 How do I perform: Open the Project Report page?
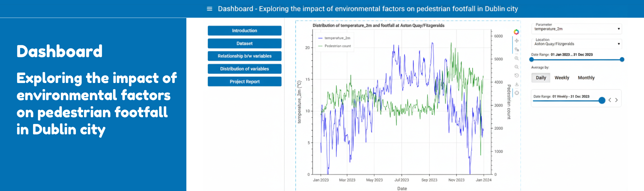point(245,82)
